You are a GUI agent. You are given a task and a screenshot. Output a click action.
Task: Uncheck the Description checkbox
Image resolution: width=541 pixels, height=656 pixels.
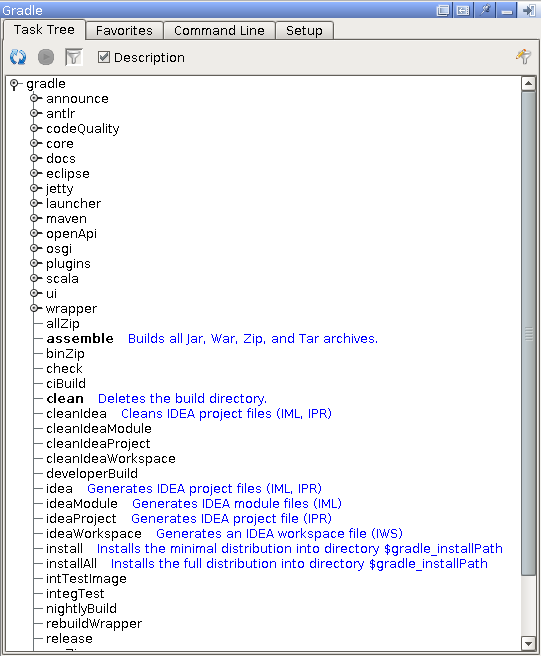tap(103, 57)
